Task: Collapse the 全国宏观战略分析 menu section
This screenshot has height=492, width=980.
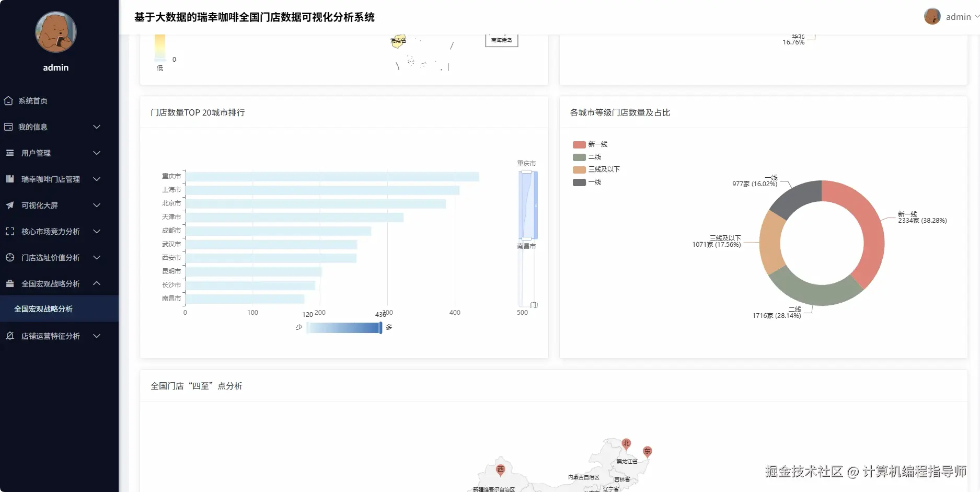Action: (96, 283)
